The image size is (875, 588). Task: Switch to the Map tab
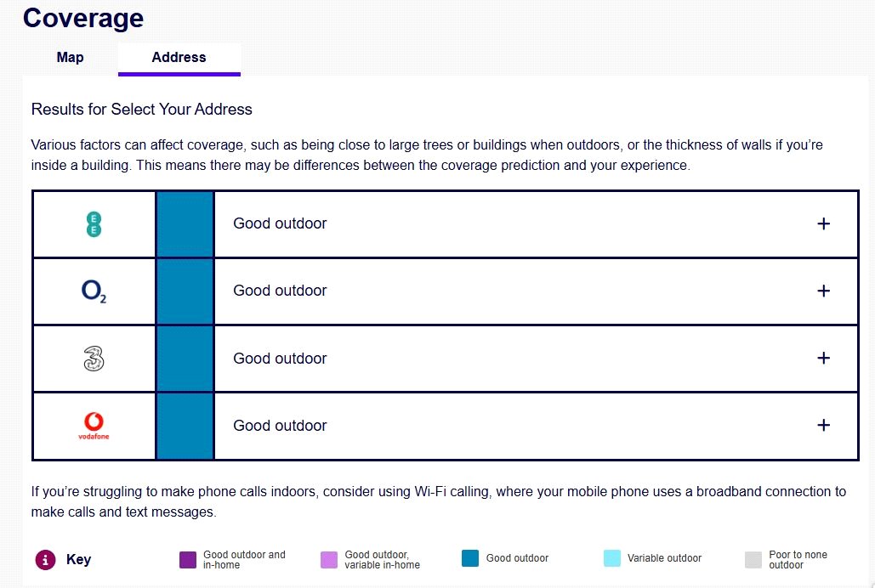click(x=71, y=58)
